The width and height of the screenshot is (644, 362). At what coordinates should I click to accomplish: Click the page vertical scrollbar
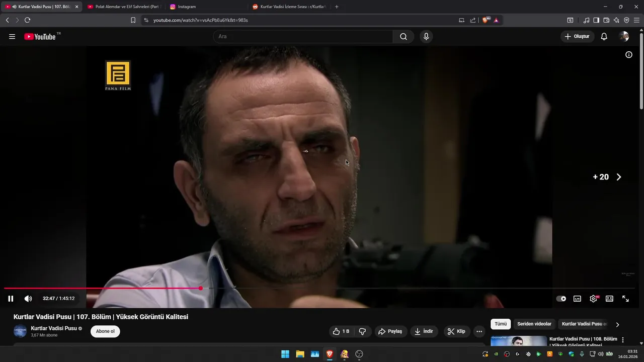click(641, 70)
